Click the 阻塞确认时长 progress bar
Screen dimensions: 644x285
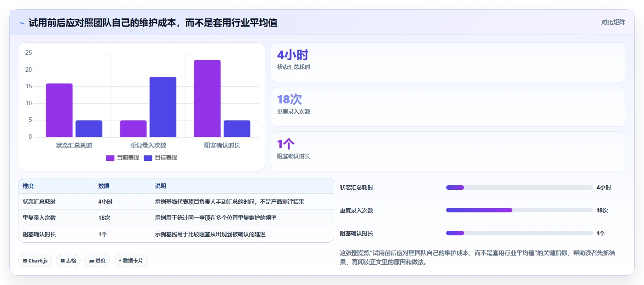(519, 233)
